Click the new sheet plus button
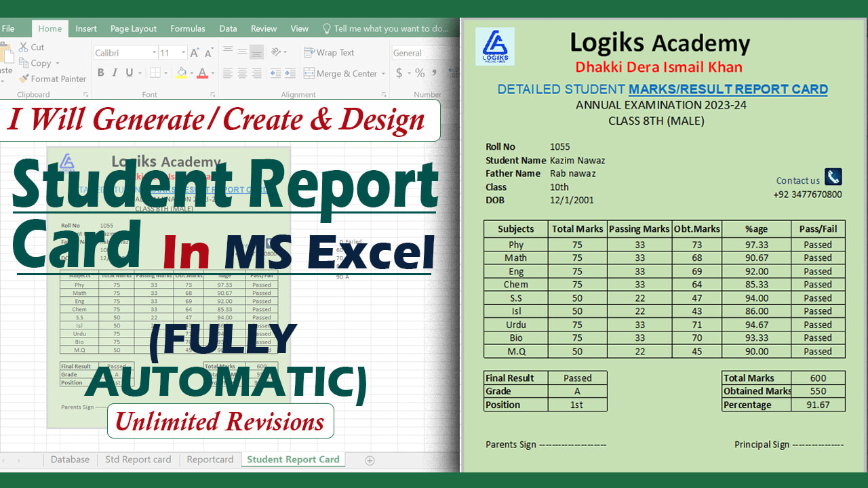Image resolution: width=868 pixels, height=488 pixels. pos(370,460)
